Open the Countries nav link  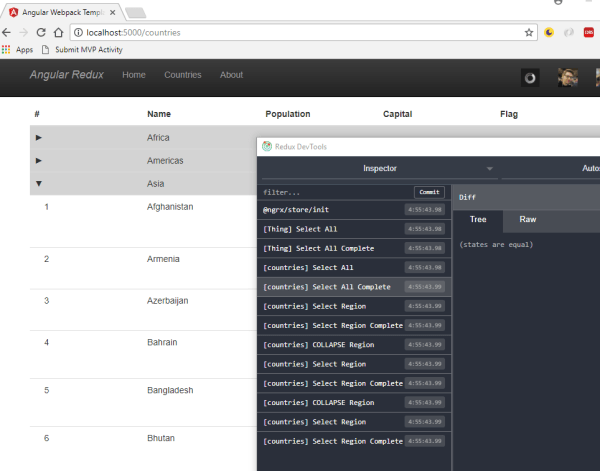[x=182, y=75]
